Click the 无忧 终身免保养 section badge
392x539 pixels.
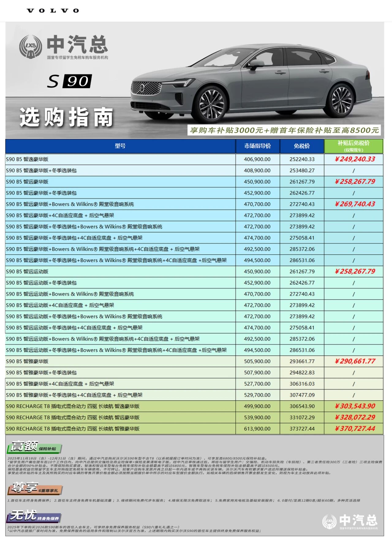pyautogui.click(x=34, y=516)
